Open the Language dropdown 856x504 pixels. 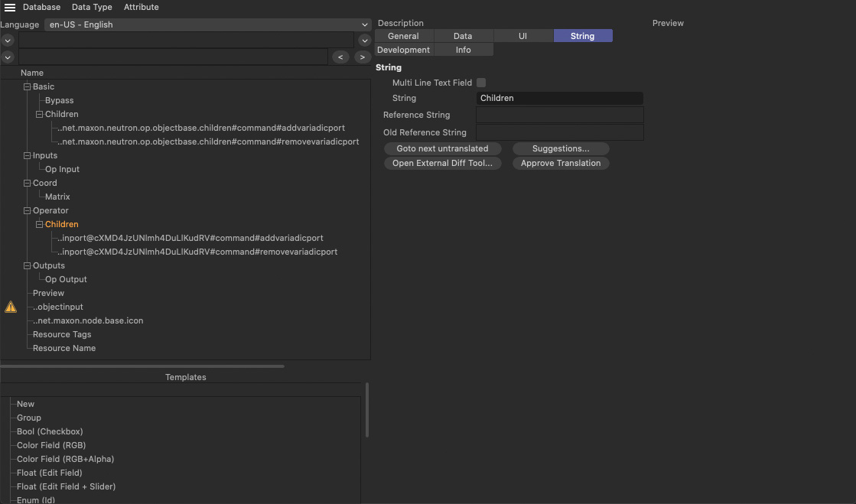tap(207, 24)
